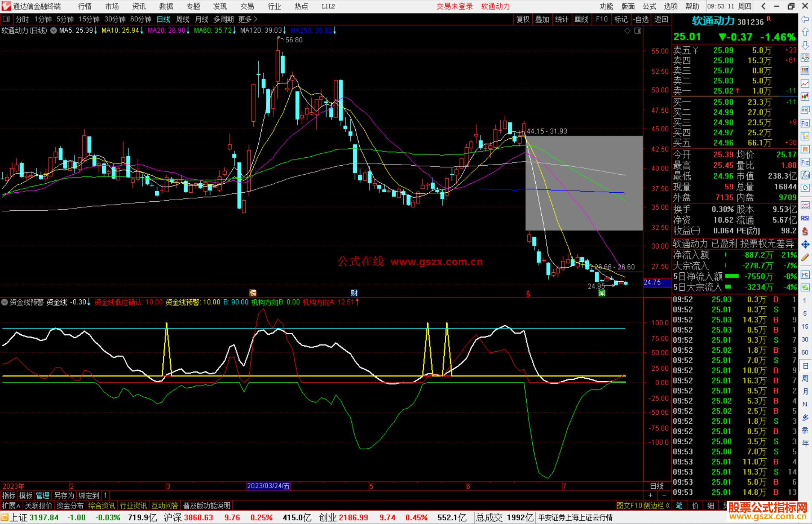Click the 减 marker on the chart
Image resolution: width=812 pixels, height=524 pixels.
602,293
